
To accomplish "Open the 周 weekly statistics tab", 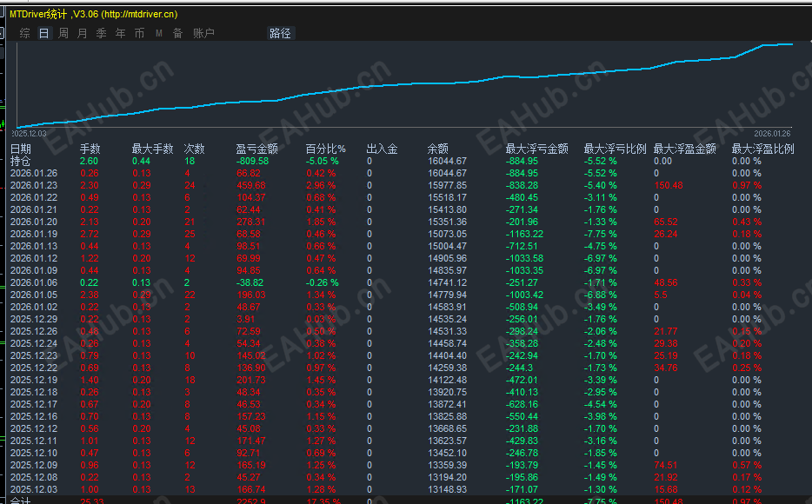I will tap(63, 33).
